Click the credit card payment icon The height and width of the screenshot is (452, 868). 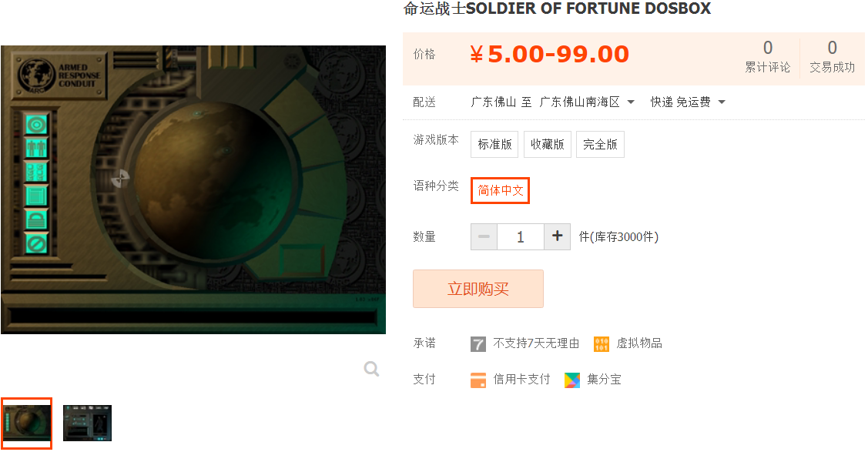tap(478, 380)
